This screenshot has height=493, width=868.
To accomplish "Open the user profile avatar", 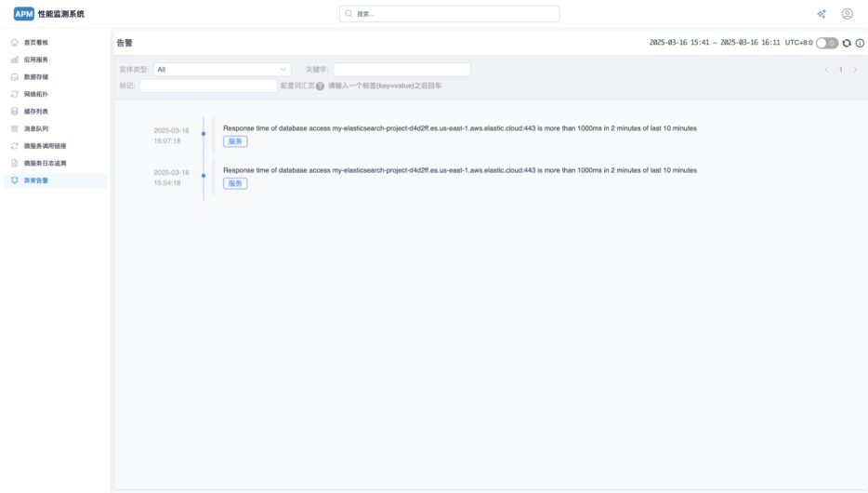I will pyautogui.click(x=847, y=14).
